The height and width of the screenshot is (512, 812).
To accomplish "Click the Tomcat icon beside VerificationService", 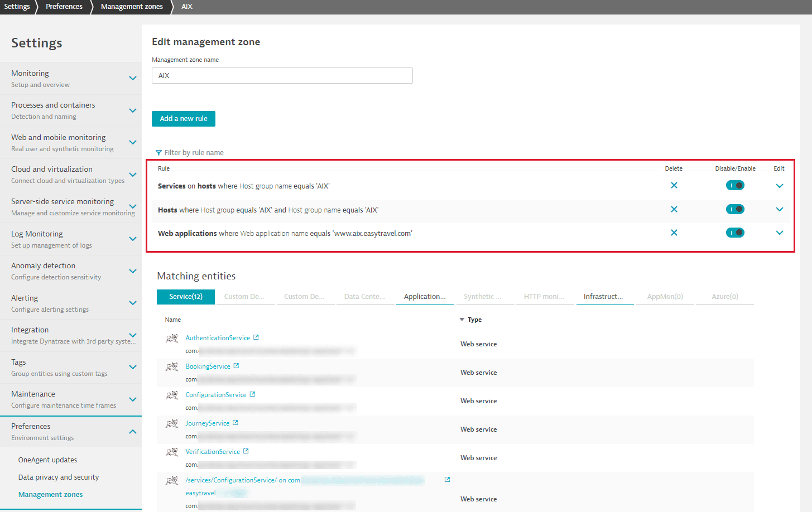I will [x=172, y=451].
